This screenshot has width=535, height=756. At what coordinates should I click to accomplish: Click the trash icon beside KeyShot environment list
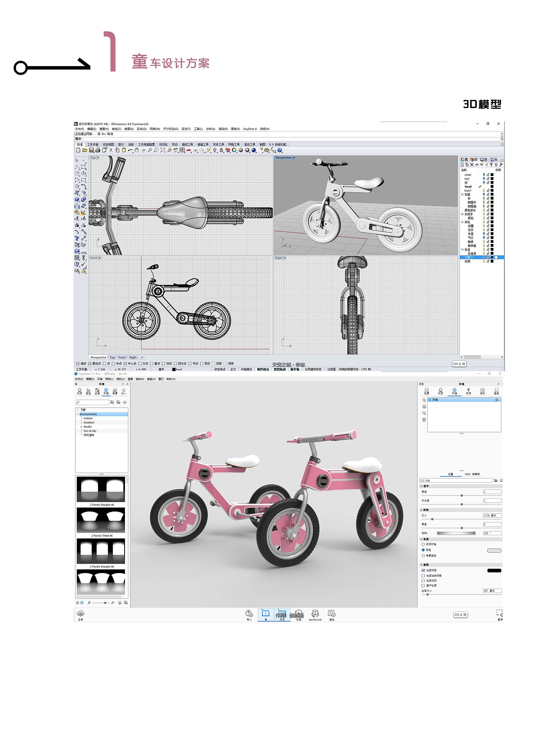click(424, 420)
